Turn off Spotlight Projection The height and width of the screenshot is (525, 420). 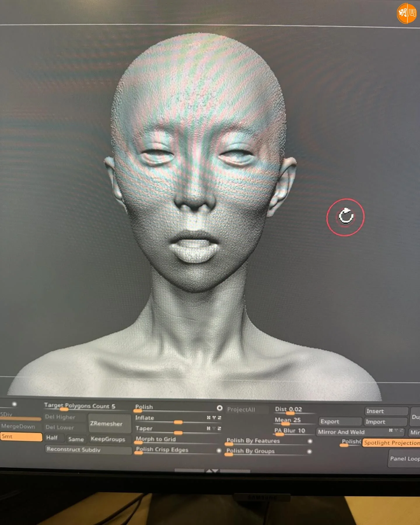click(391, 443)
